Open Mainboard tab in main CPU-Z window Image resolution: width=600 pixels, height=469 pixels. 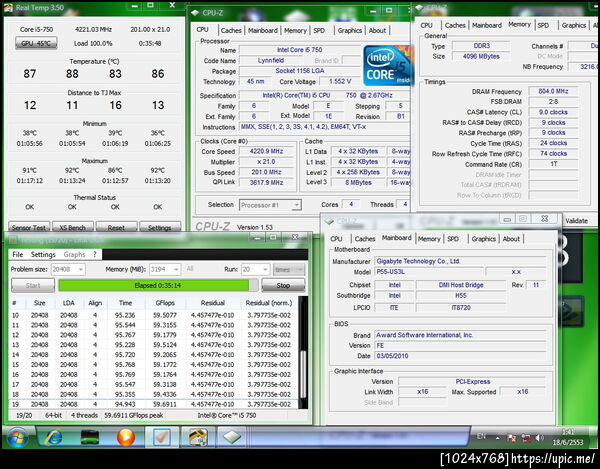(x=263, y=30)
